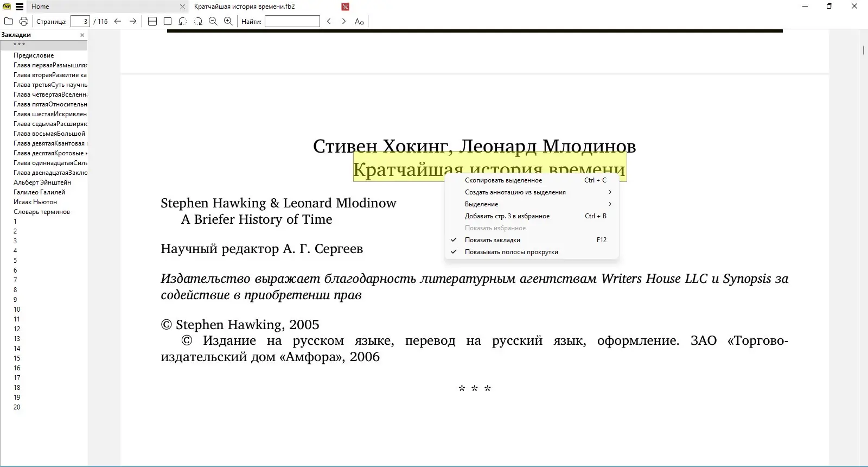The height and width of the screenshot is (467, 868).
Task: Click the / 116 total pages label
Action: pyautogui.click(x=100, y=22)
